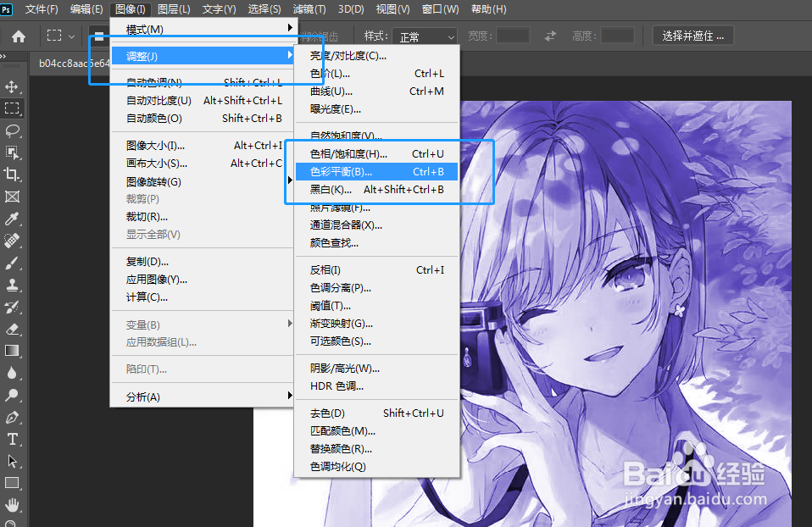Click the 高度 height input field

point(617,36)
